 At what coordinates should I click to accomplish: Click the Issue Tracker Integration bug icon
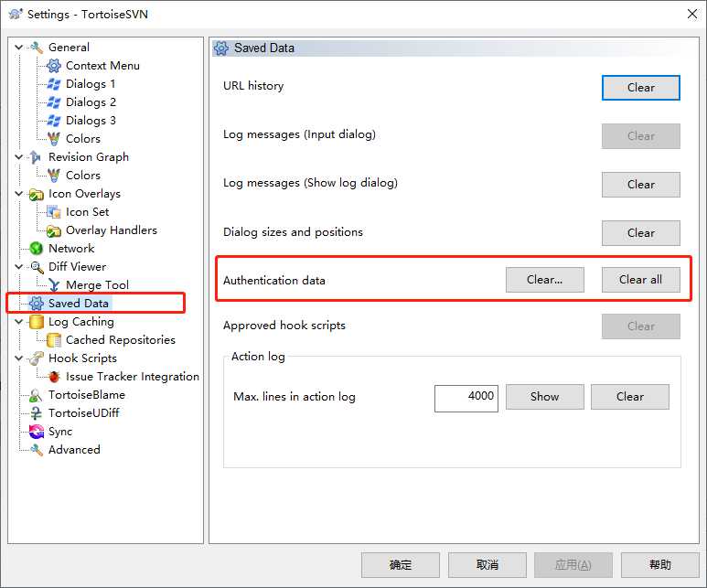(x=54, y=377)
